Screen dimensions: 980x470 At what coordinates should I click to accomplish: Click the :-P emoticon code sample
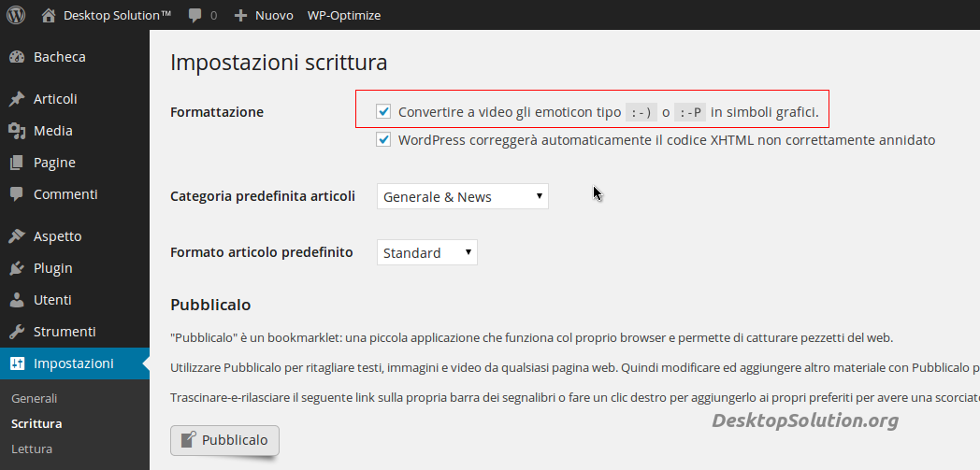tap(690, 112)
